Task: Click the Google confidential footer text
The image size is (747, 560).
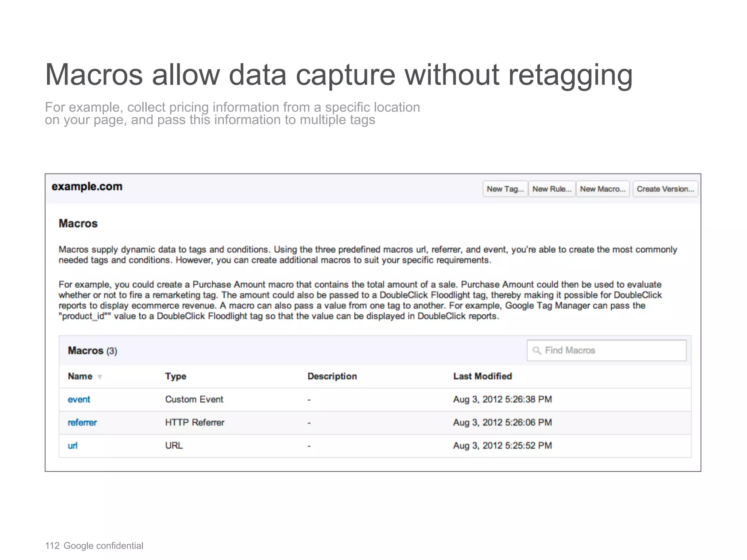Action: coord(103,546)
